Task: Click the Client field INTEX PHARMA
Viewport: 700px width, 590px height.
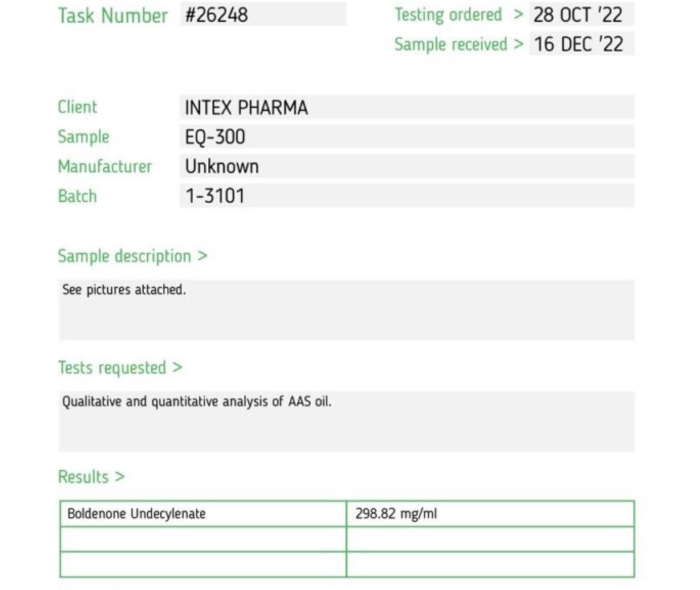Action: point(407,107)
